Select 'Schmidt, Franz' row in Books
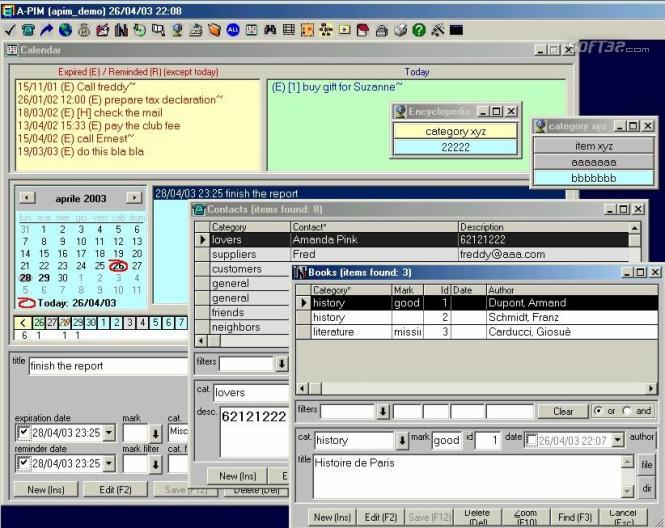The height and width of the screenshot is (528, 665). [477, 317]
